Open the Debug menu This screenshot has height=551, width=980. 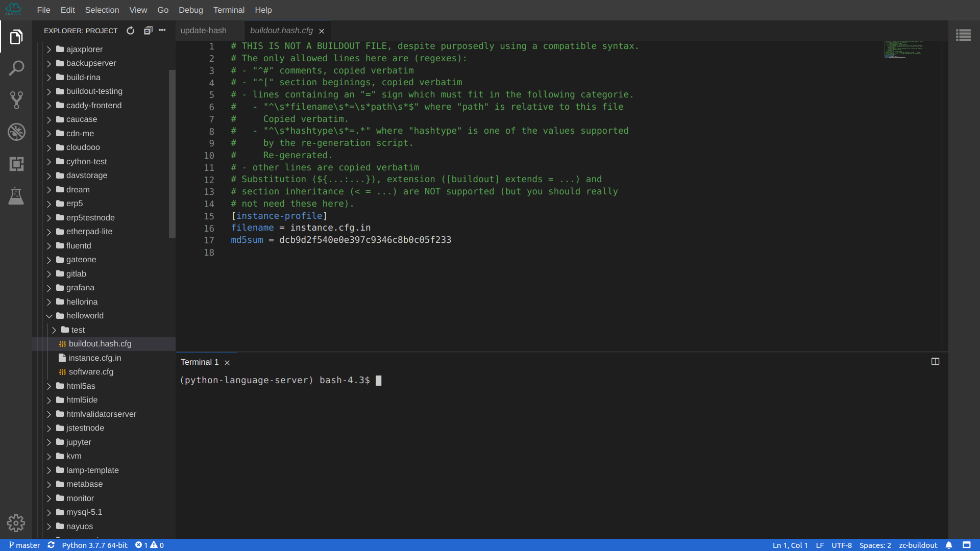point(191,10)
